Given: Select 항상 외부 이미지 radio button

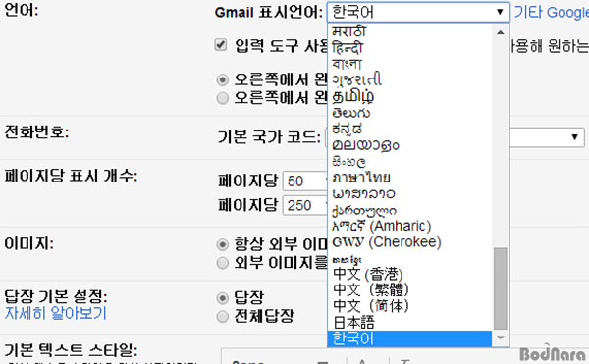Looking at the screenshot, I should point(223,244).
